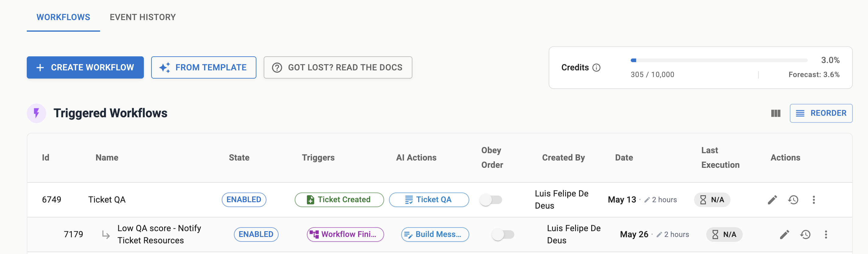Click the child workflow arrow icon for 7179

point(106,235)
